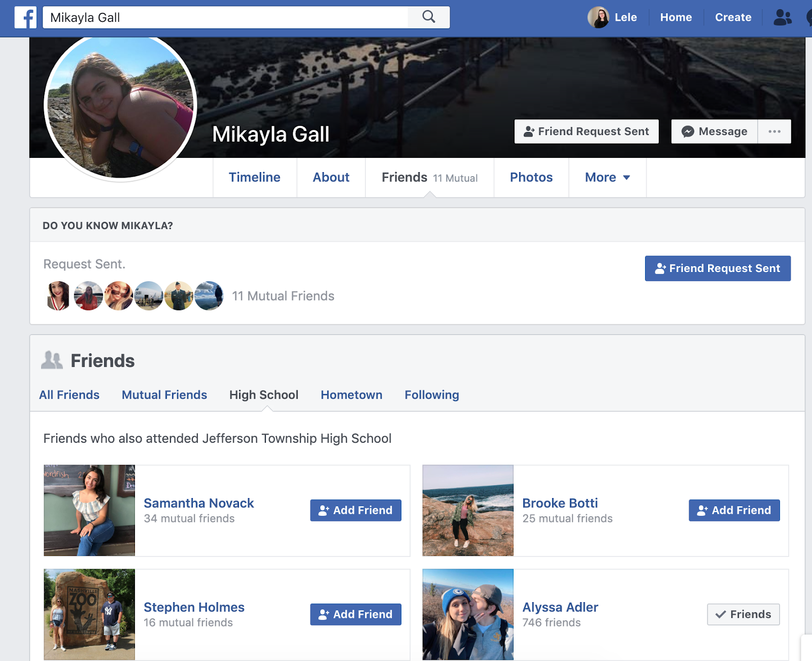
Task: Click Brooke Botti's photo thumbnail
Action: click(x=468, y=510)
